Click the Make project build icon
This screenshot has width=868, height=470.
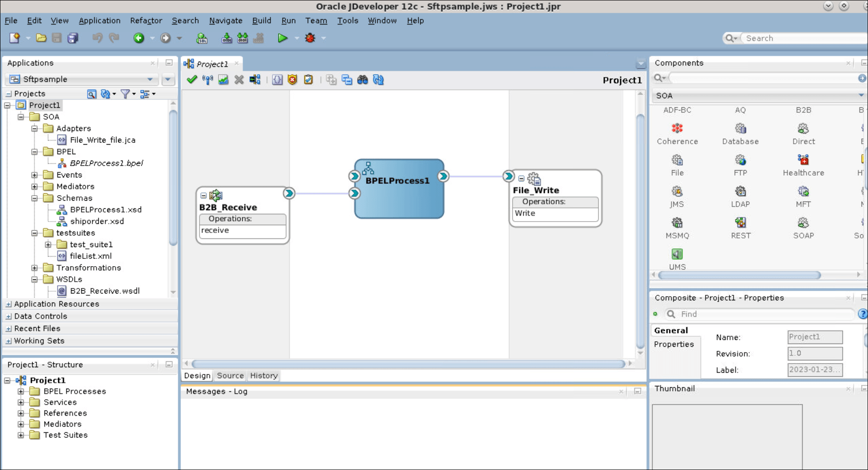click(226, 38)
